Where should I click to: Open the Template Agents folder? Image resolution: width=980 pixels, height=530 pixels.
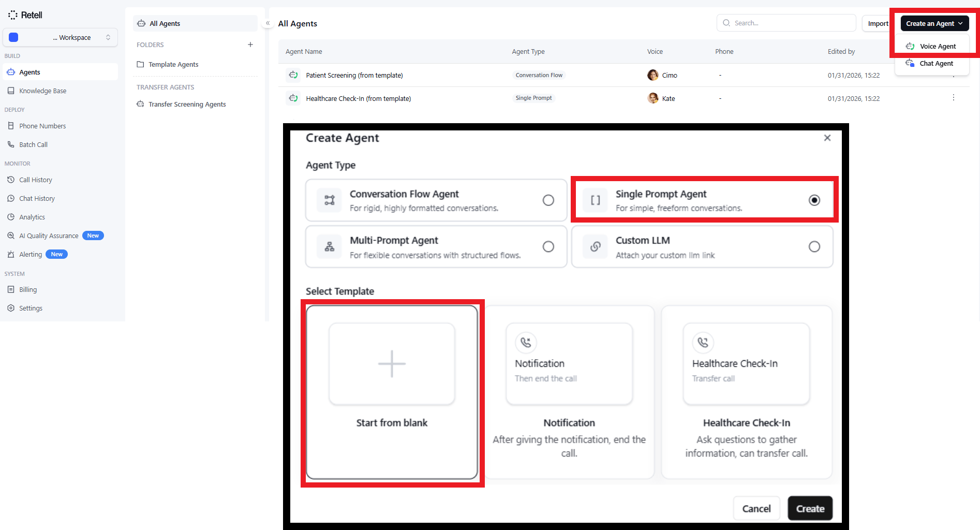click(x=195, y=64)
